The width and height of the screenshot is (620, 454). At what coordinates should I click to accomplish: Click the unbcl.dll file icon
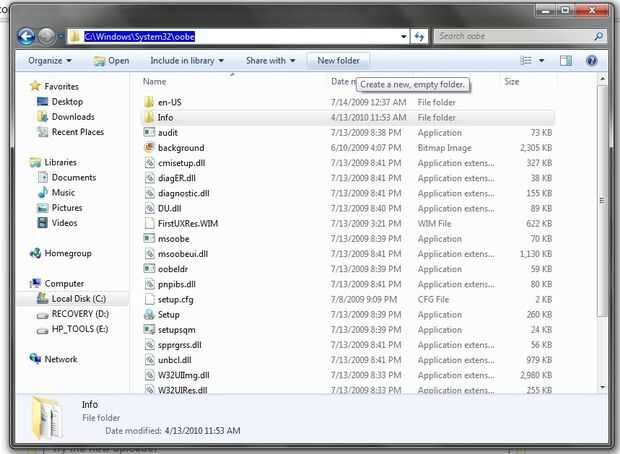(149, 360)
